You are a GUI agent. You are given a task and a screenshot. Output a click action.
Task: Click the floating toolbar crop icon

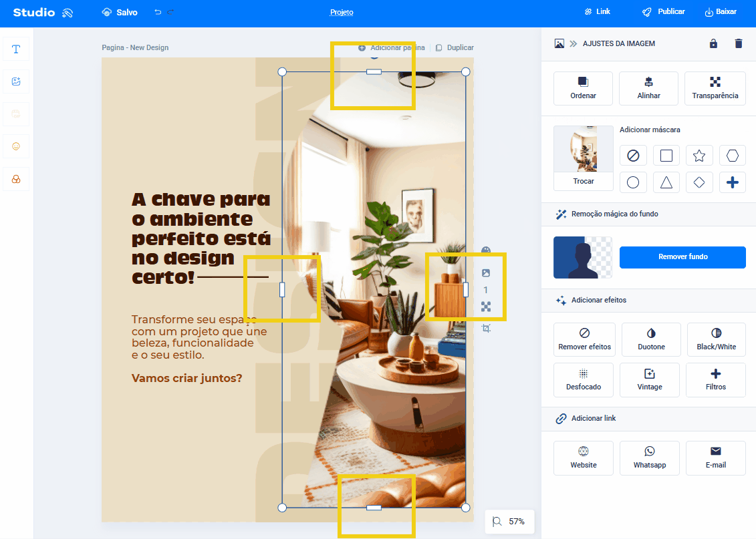click(x=486, y=329)
